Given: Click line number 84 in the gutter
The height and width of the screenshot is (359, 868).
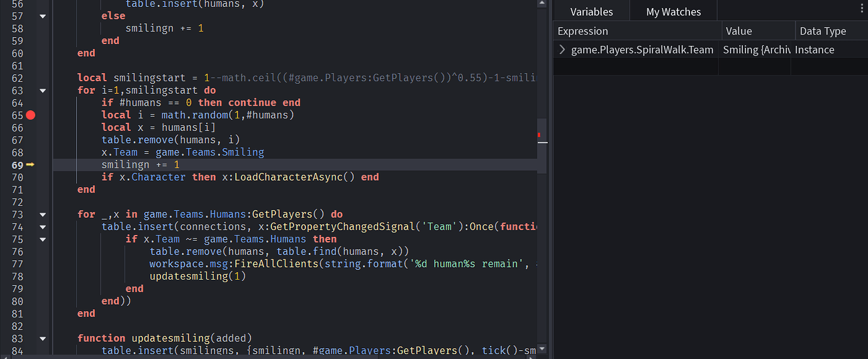Looking at the screenshot, I should (17, 351).
